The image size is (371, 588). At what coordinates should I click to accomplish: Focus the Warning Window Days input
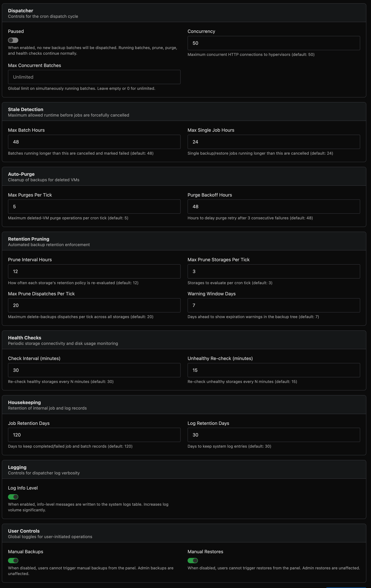[273, 305]
